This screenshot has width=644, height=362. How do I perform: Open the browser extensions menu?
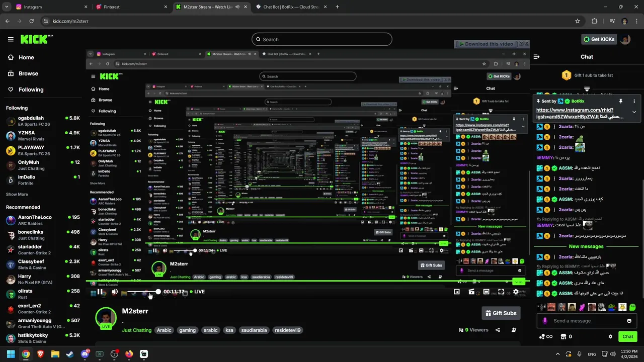594,21
